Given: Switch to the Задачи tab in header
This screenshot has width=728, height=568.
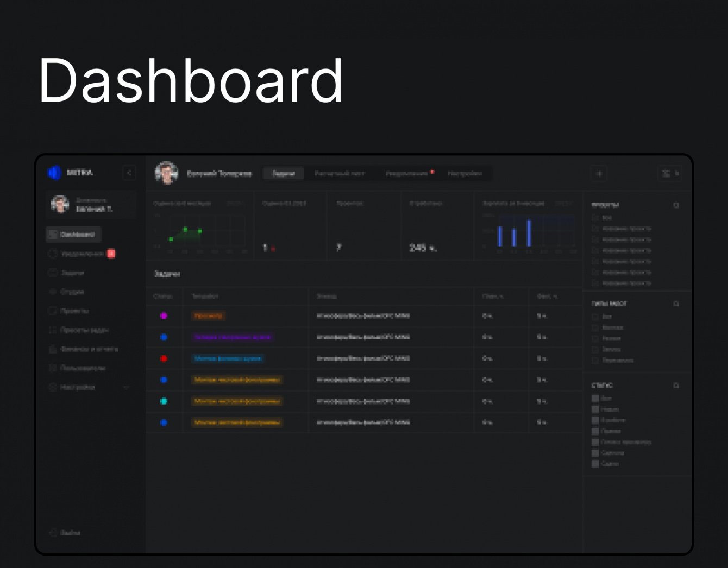Looking at the screenshot, I should [x=284, y=173].
